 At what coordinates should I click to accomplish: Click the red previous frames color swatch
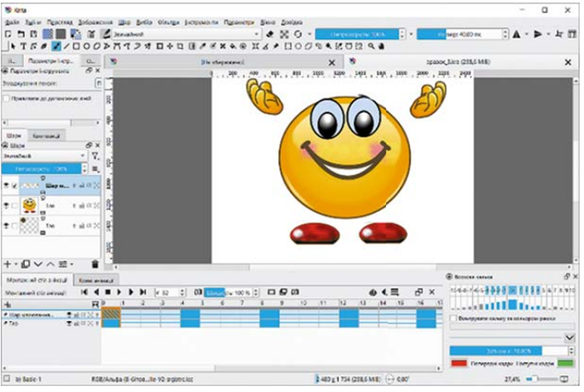pyautogui.click(x=459, y=363)
